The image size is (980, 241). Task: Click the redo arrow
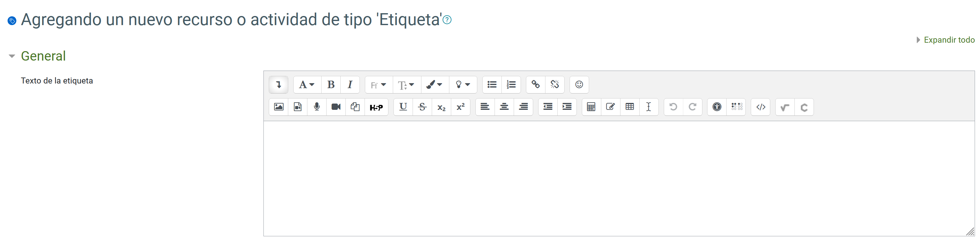coord(692,107)
